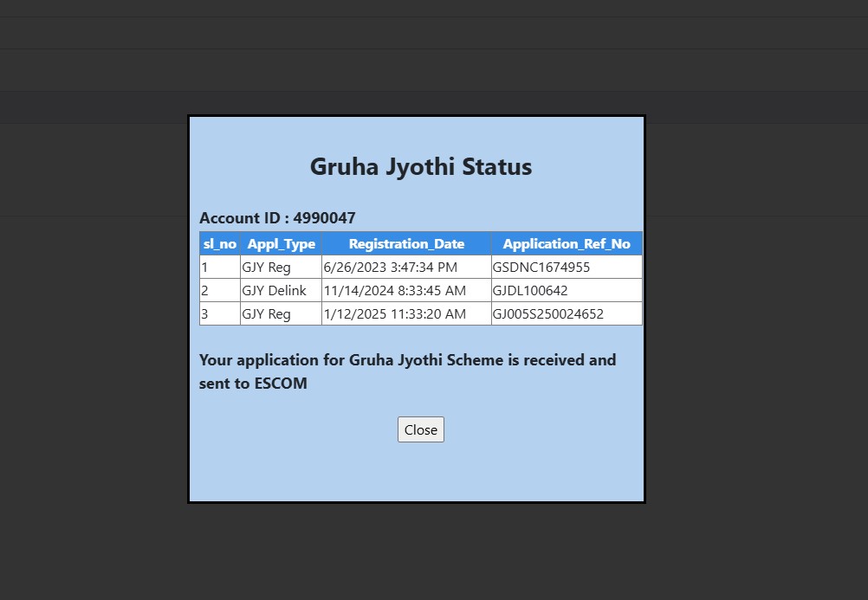Viewport: 868px width, 600px height.
Task: Click the date 6/26/2023 3:47:34 PM
Action: (x=391, y=268)
